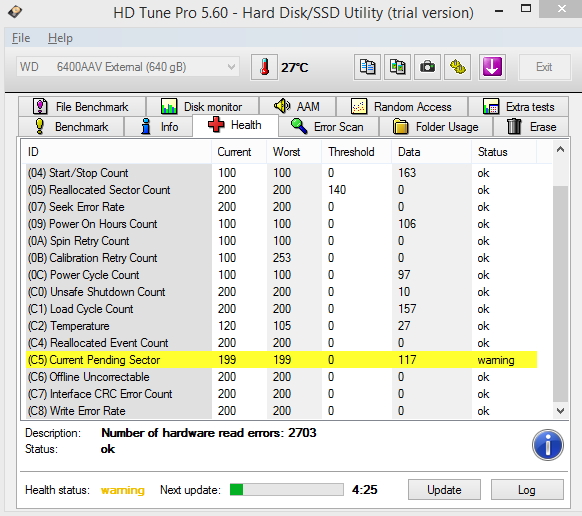The width and height of the screenshot is (582, 516).
Task: Switch to the Disk monitor tab
Action: 202,107
